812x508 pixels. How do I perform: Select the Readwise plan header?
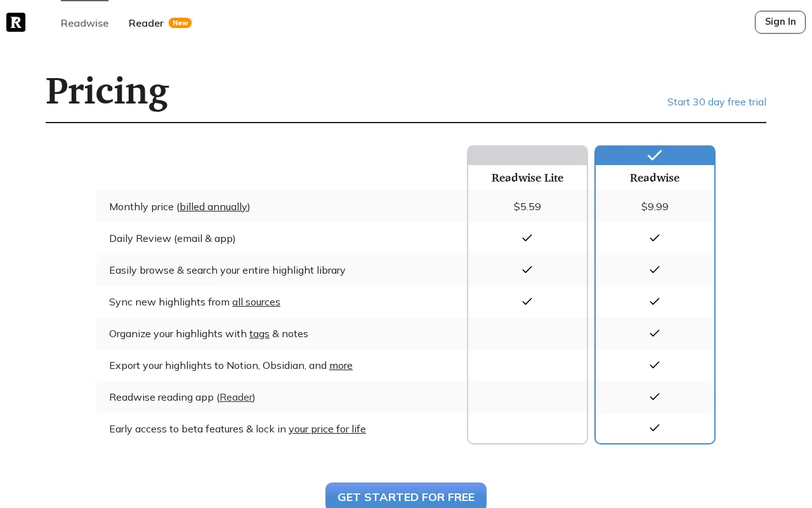[655, 178]
